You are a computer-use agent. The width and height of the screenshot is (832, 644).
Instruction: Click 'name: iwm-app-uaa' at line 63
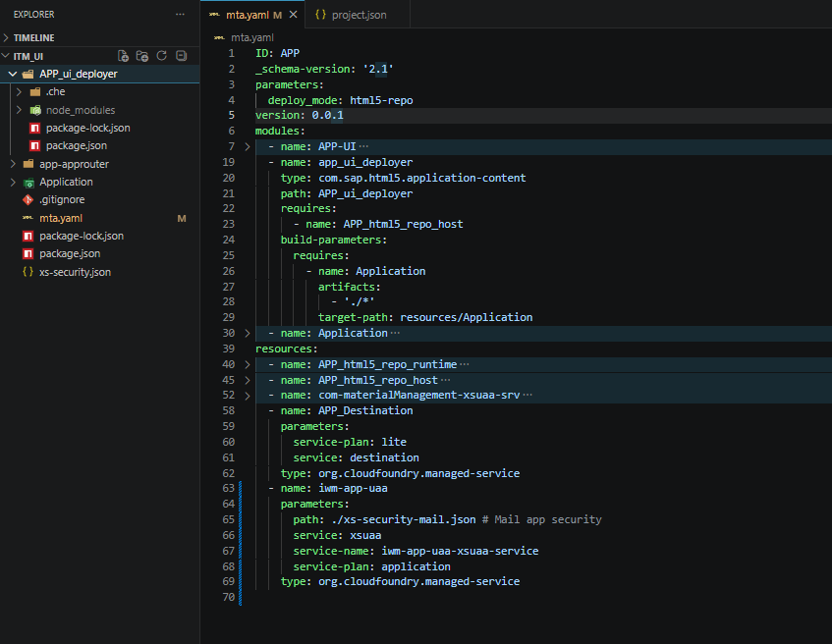coord(334,488)
